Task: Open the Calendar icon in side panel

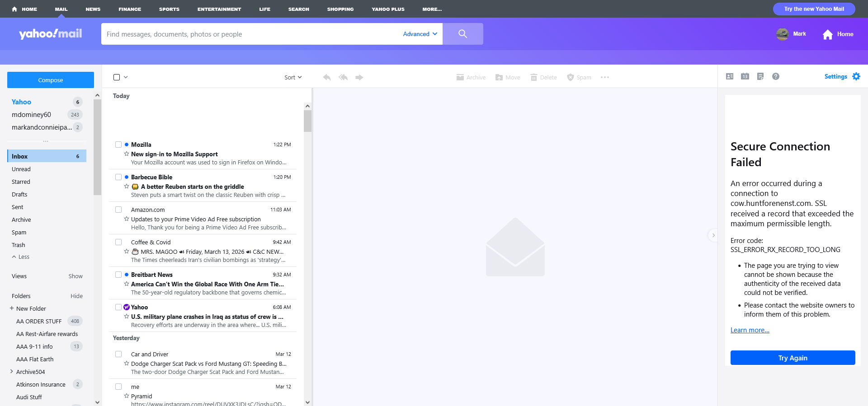Action: coord(745,77)
